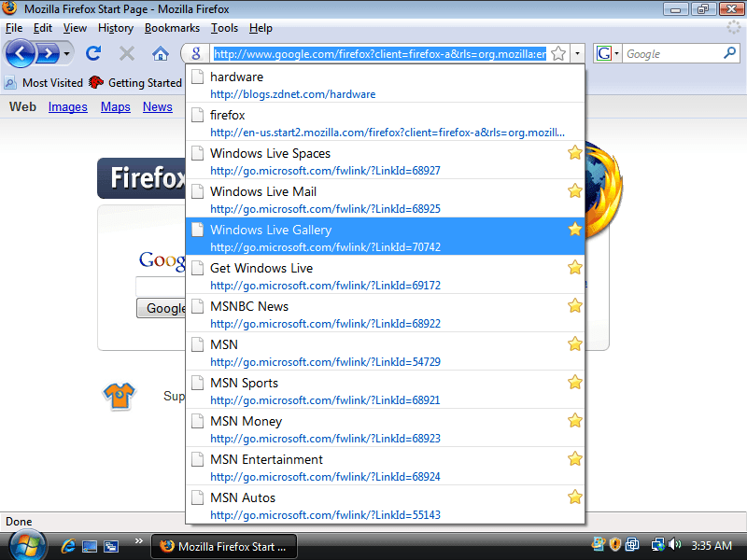
Task: Click the Switch between windows icon
Action: (x=111, y=546)
